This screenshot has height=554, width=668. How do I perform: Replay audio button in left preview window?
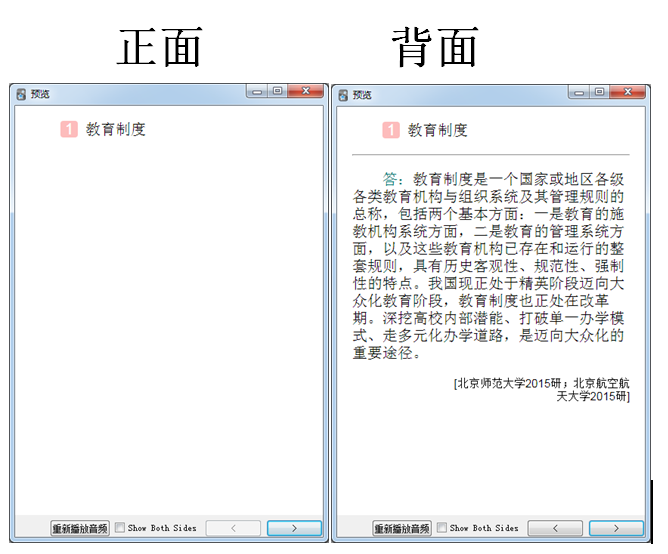point(80,528)
